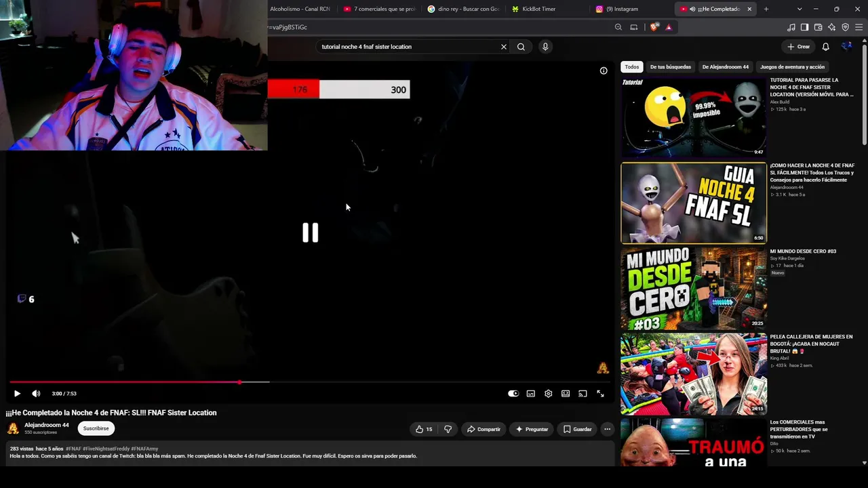The height and width of the screenshot is (488, 868).
Task: Open the Brave VPN shield icon
Action: tap(846, 27)
